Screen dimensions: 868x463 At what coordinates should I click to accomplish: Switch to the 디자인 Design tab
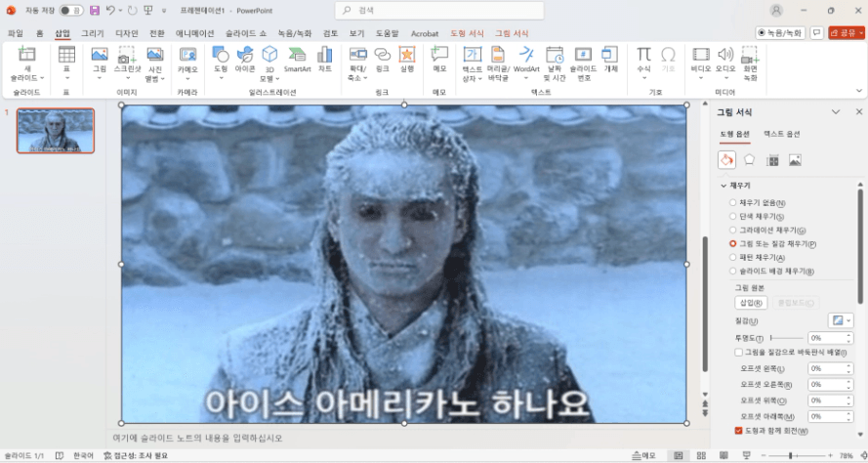tap(127, 33)
